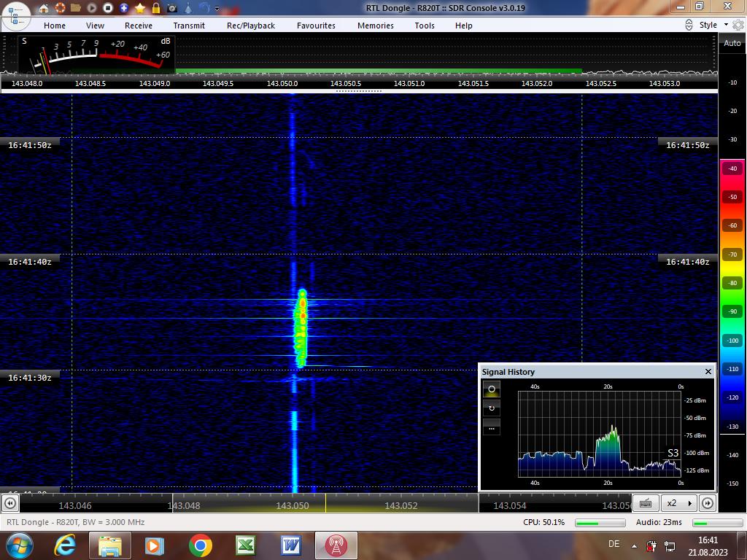Click 143.050 on the bottom frequency bar
This screenshot has width=747, height=560.
[x=292, y=506]
